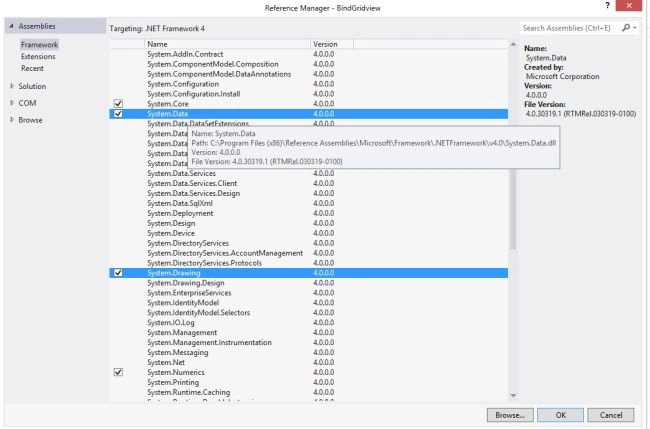The height and width of the screenshot is (429, 650).
Task: Select the System.Data.Services row
Action: point(308,173)
